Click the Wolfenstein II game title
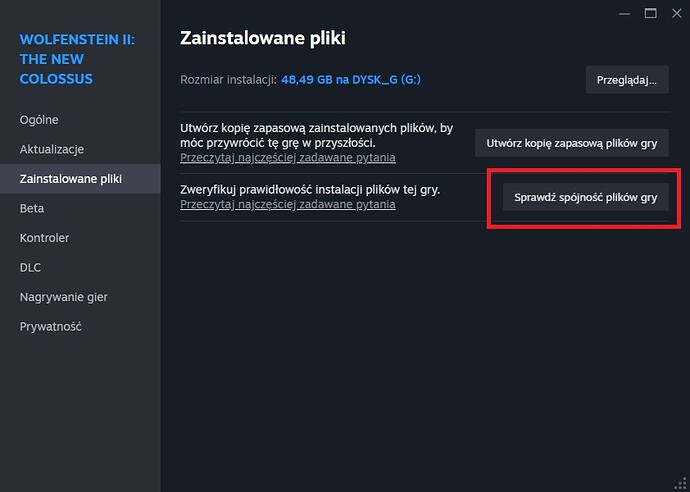690x492 pixels. click(77, 59)
